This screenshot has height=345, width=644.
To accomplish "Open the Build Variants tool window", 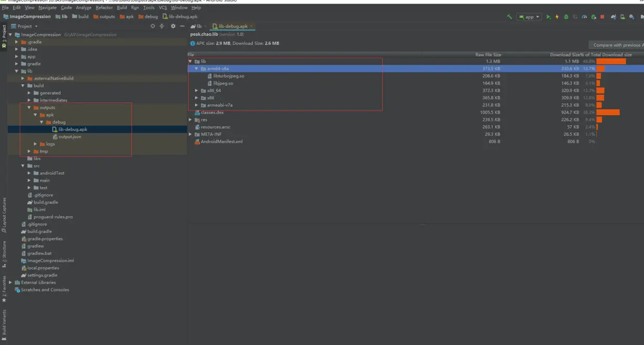I will coord(4,325).
